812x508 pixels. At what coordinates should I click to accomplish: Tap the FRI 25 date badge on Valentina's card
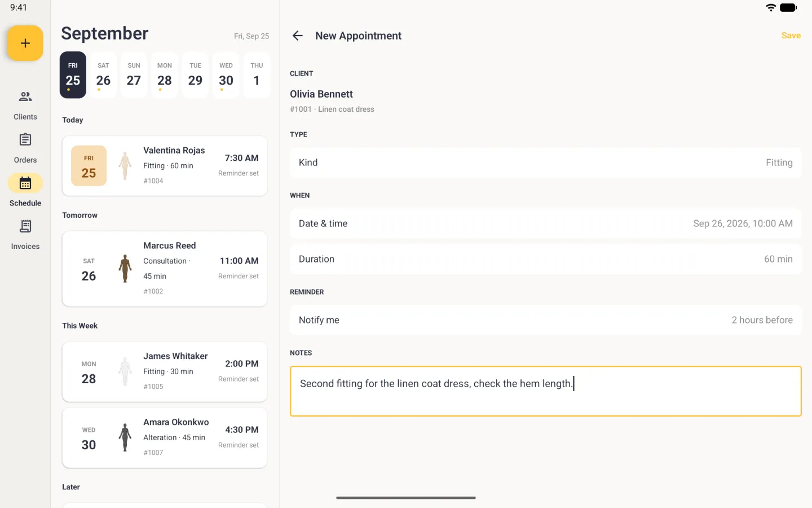[x=89, y=166]
